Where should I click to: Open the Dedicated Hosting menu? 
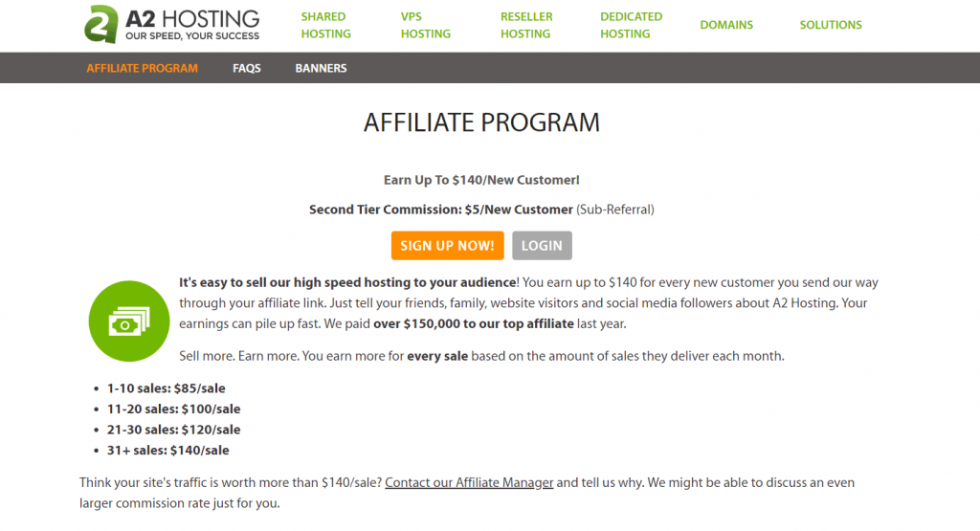tap(632, 25)
